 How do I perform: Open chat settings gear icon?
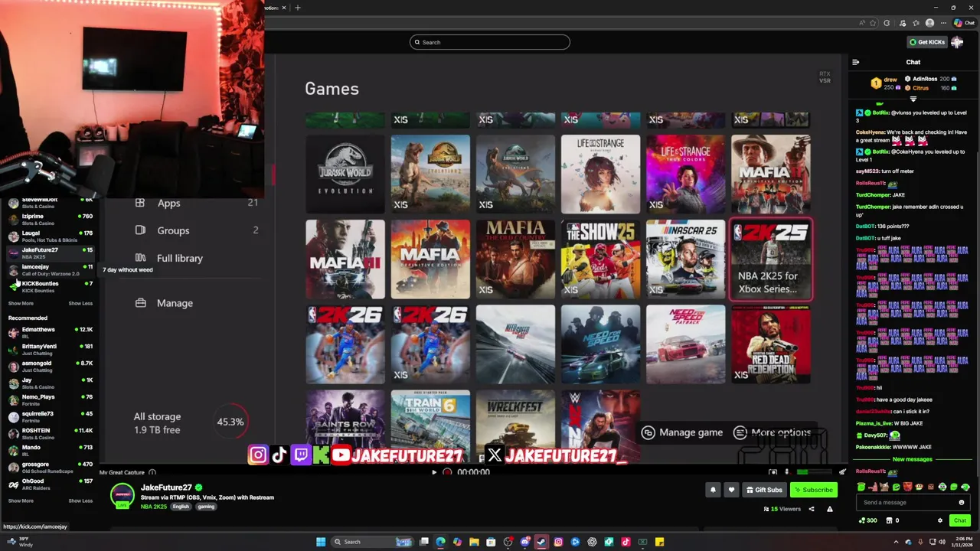940,520
